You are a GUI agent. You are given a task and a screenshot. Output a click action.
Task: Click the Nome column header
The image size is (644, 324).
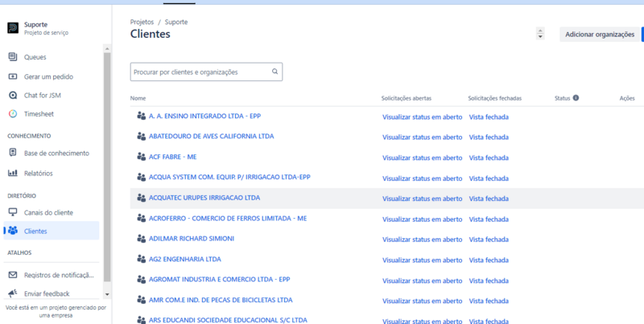138,98
